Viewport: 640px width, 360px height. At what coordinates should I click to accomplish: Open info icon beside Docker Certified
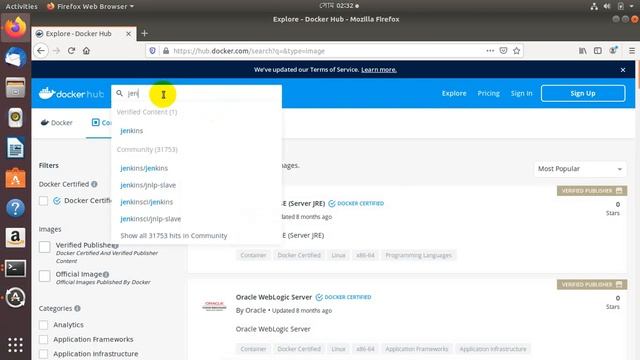94,184
